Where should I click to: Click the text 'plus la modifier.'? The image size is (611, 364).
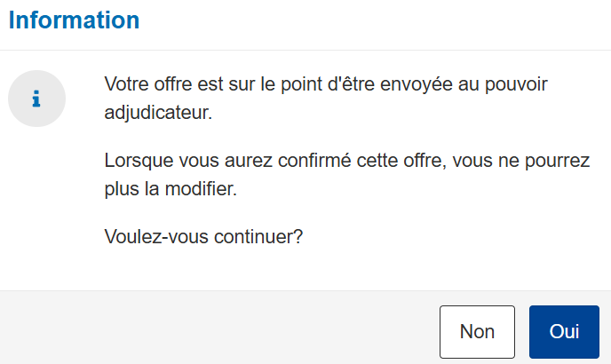[x=171, y=189]
